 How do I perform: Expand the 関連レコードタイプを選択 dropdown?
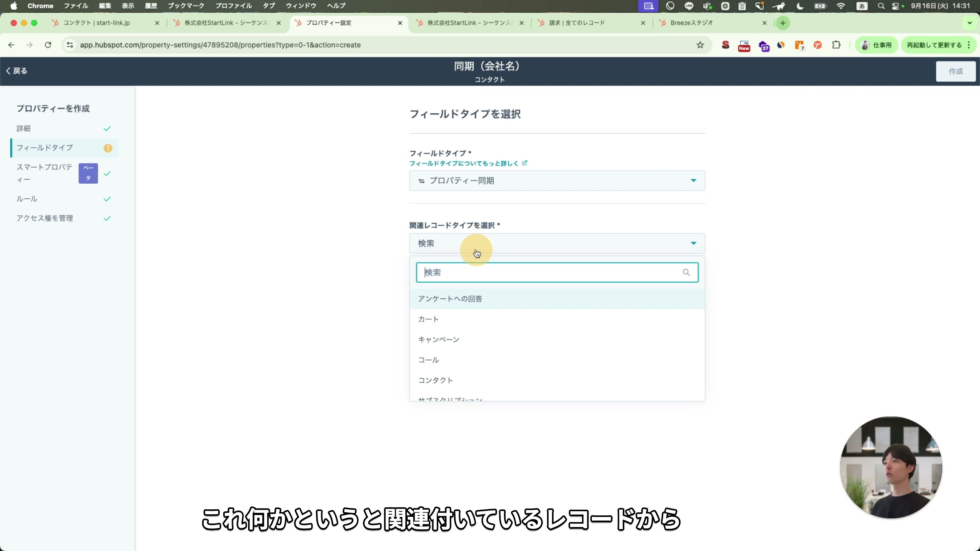click(x=693, y=243)
